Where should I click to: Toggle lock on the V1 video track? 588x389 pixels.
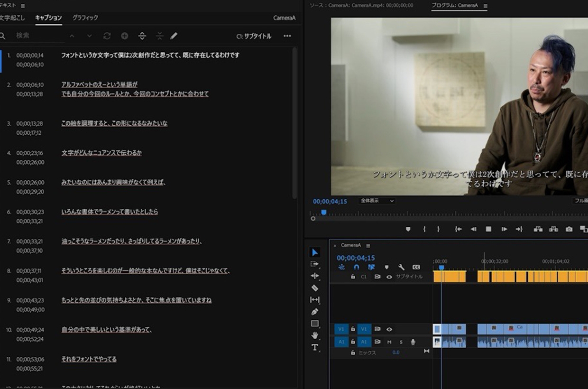[x=353, y=329]
